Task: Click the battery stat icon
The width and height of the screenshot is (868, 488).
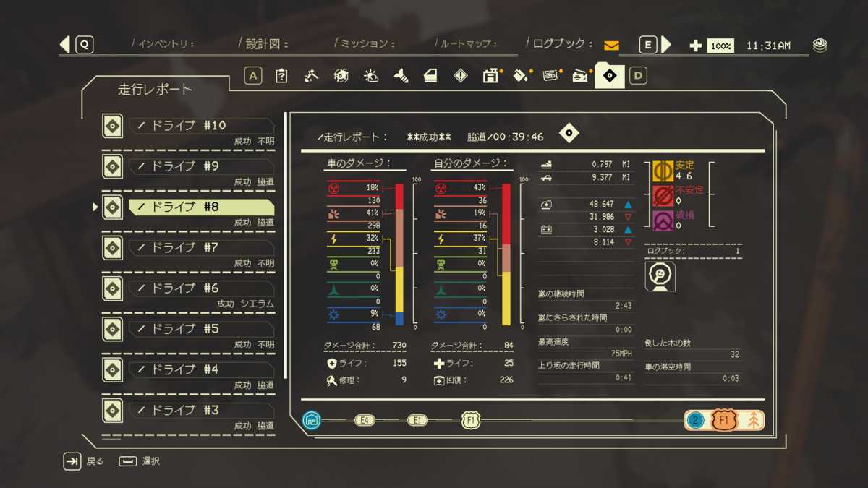Action: 547,230
